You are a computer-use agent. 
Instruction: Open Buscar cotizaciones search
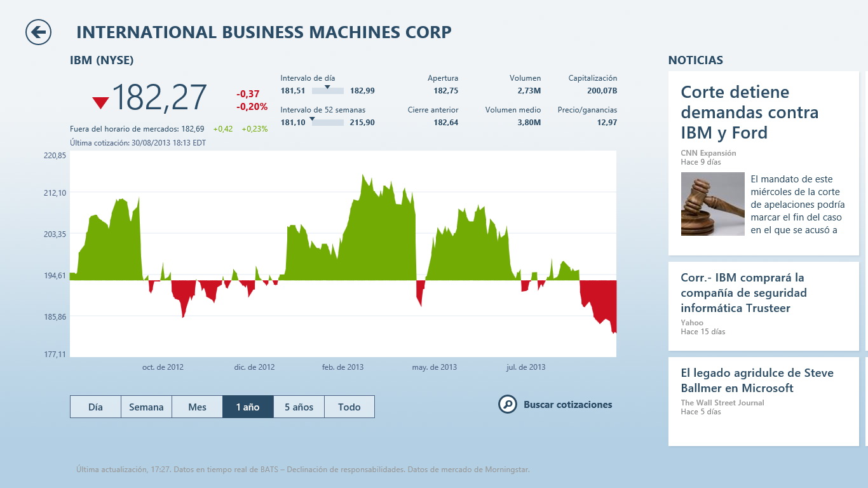(567, 405)
